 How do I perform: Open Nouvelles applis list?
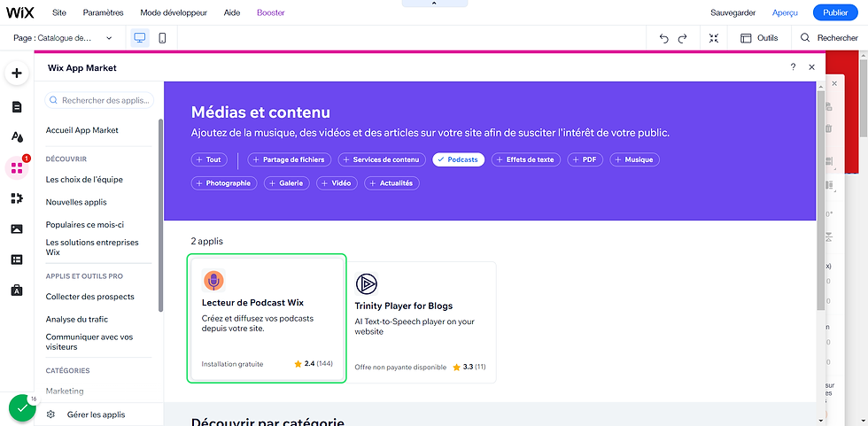pyautogui.click(x=76, y=202)
